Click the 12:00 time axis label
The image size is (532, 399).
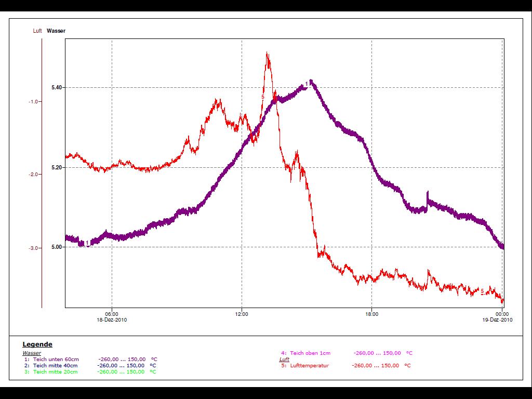[x=242, y=314]
